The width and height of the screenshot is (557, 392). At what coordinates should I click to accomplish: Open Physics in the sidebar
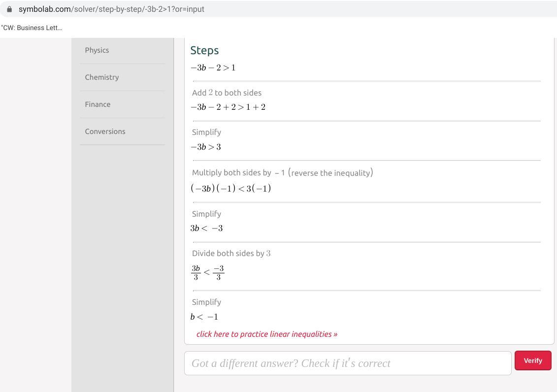97,50
